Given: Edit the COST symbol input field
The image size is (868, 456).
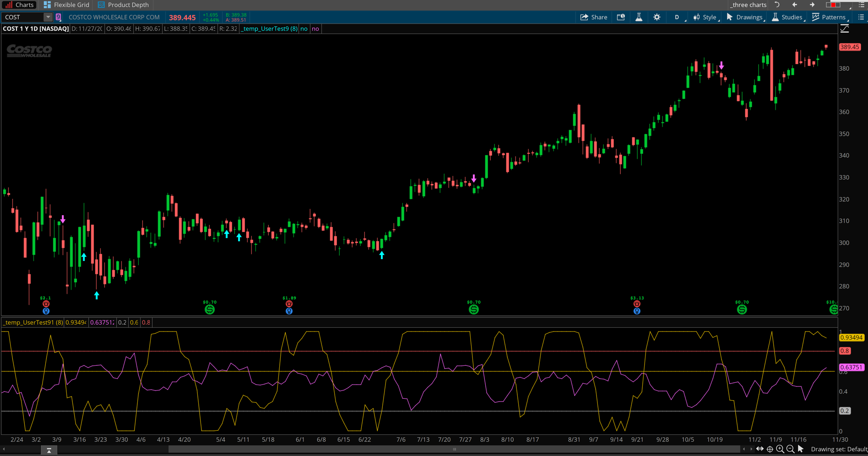Looking at the screenshot, I should (x=23, y=17).
